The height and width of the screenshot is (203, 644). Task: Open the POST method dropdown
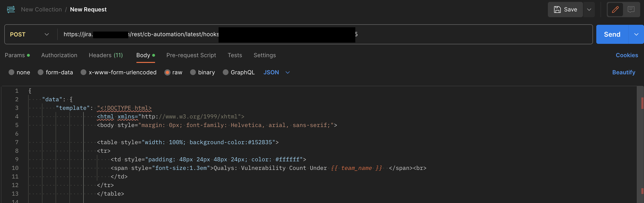30,34
